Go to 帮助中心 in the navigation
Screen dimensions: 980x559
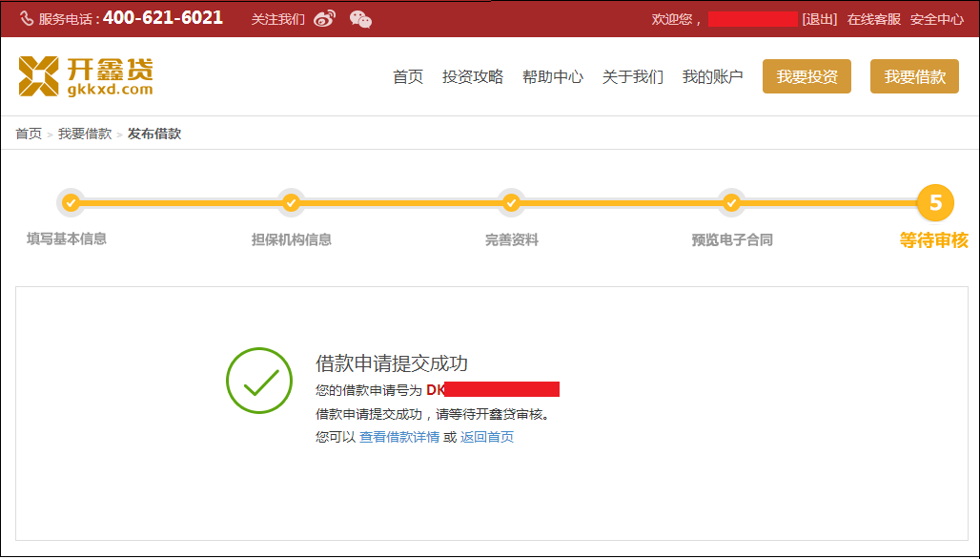(552, 77)
